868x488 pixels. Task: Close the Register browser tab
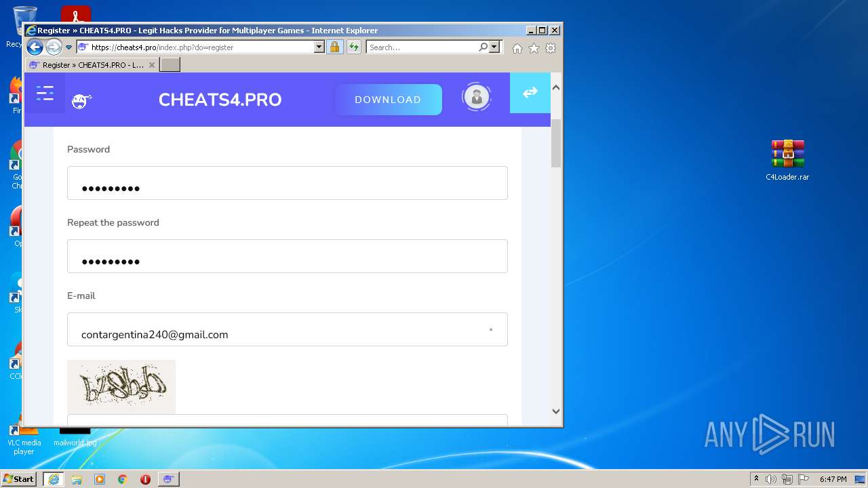(151, 65)
